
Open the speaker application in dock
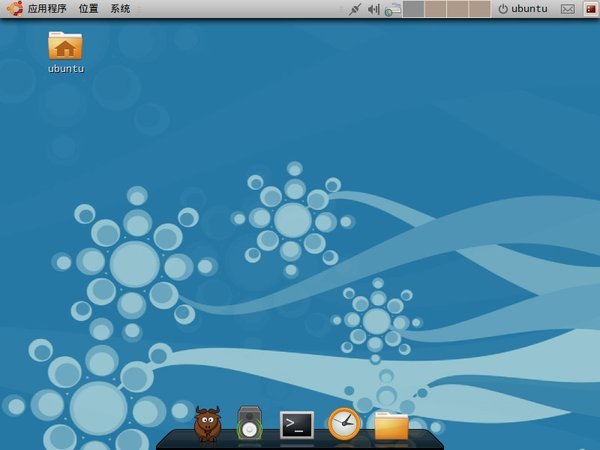[249, 423]
